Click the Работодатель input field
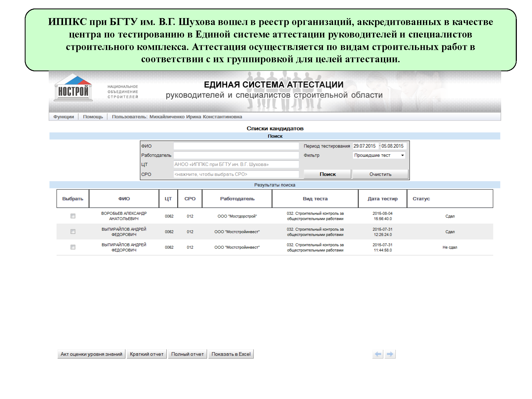The width and height of the screenshot is (532, 399). coord(236,155)
